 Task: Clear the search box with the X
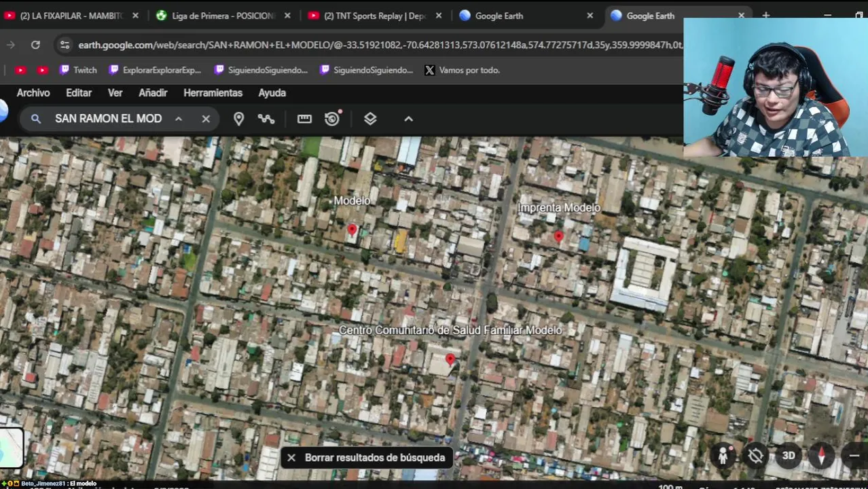pyautogui.click(x=206, y=119)
